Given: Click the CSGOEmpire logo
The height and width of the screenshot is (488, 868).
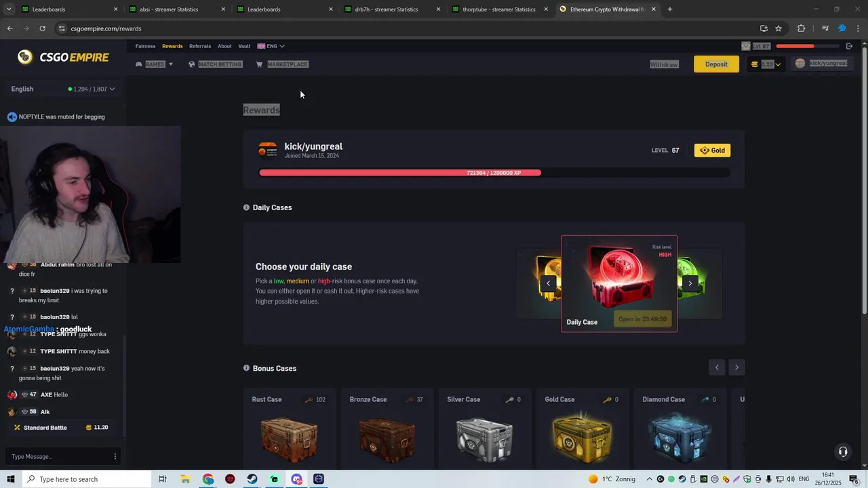Looking at the screenshot, I should click(x=64, y=58).
